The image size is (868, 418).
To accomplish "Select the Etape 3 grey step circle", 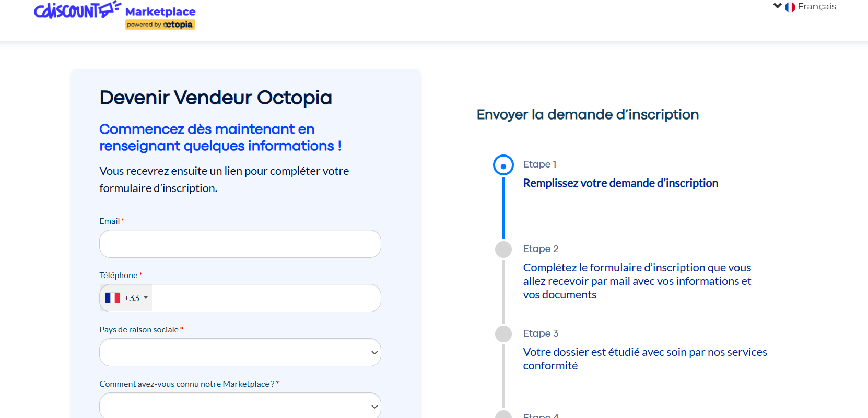I will (x=503, y=334).
